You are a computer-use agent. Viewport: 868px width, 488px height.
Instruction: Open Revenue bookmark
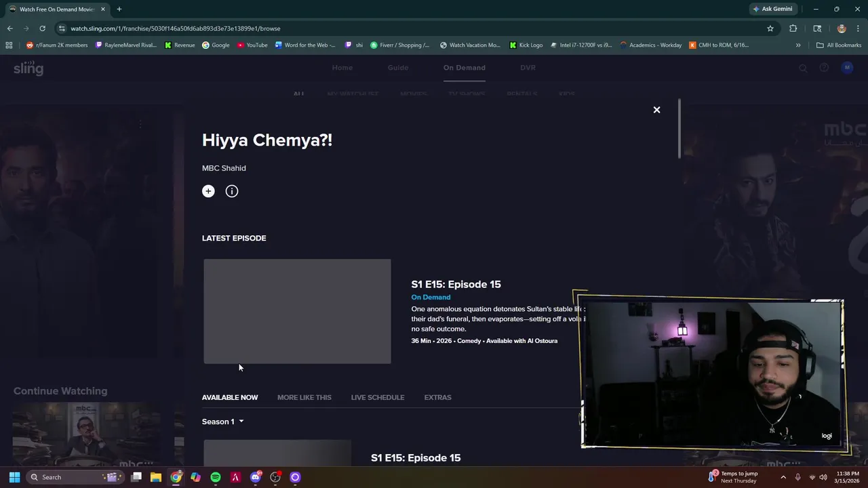click(180, 45)
